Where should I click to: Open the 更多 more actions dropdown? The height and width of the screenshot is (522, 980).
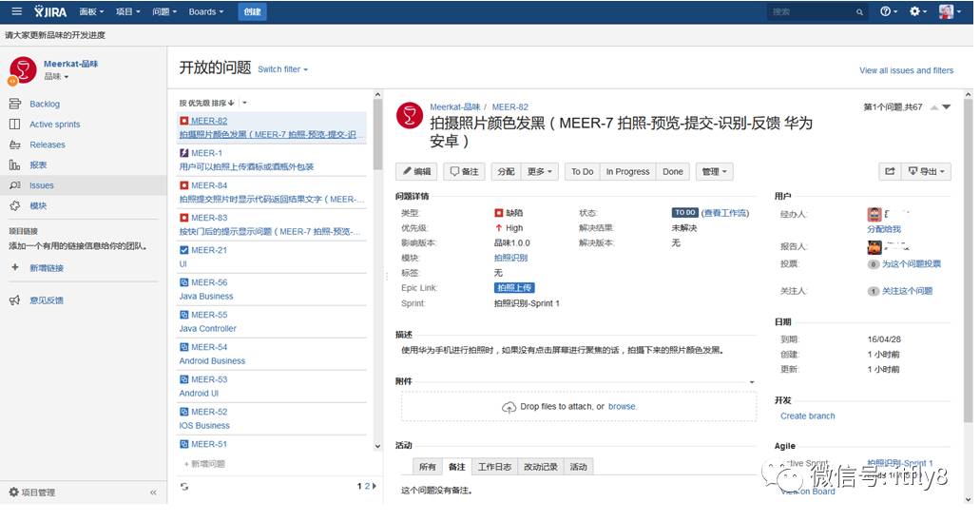[x=539, y=171]
